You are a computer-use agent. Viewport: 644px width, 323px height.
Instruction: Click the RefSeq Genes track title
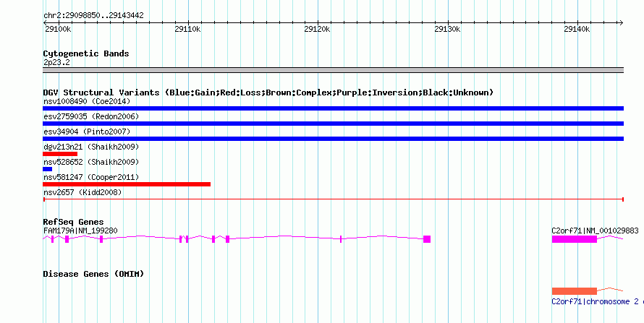(74, 222)
